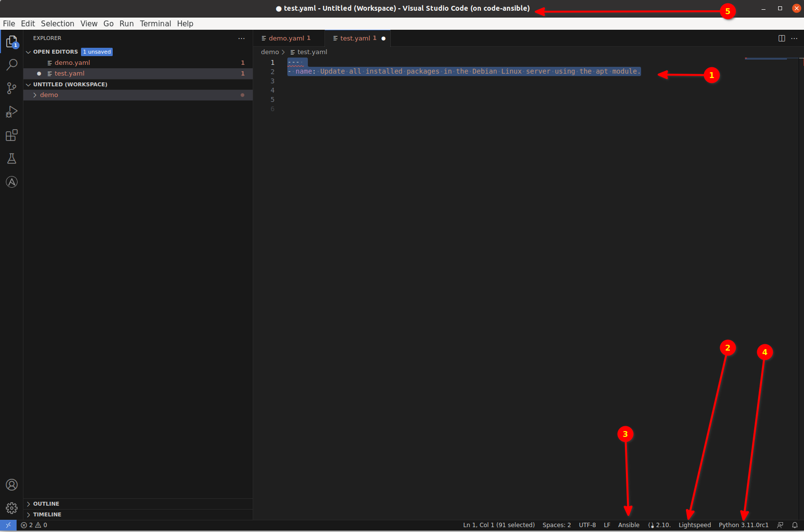Open the Terminal menu

(155, 23)
